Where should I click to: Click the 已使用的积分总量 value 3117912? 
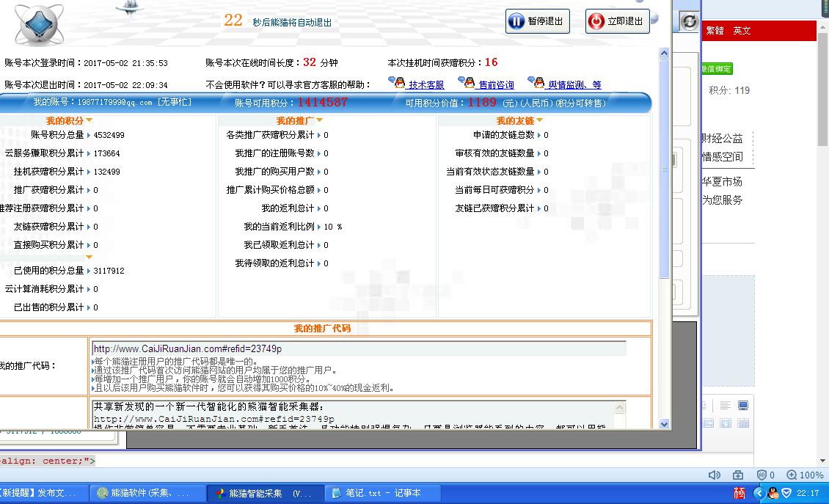pyautogui.click(x=109, y=271)
